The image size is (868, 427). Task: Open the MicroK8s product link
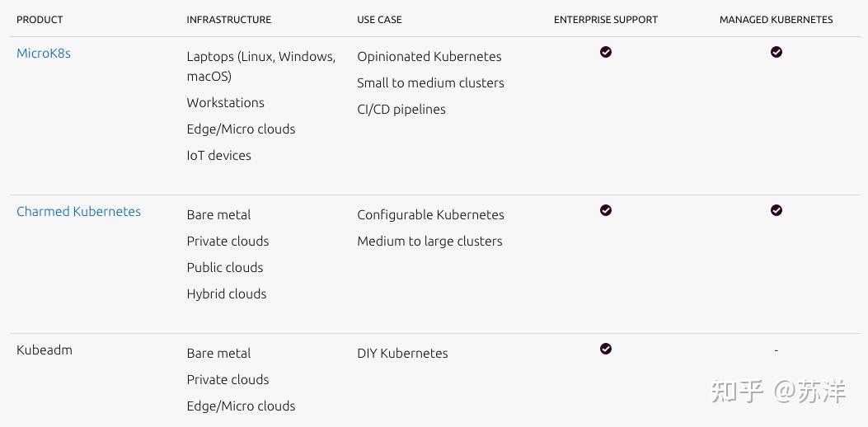(44, 54)
